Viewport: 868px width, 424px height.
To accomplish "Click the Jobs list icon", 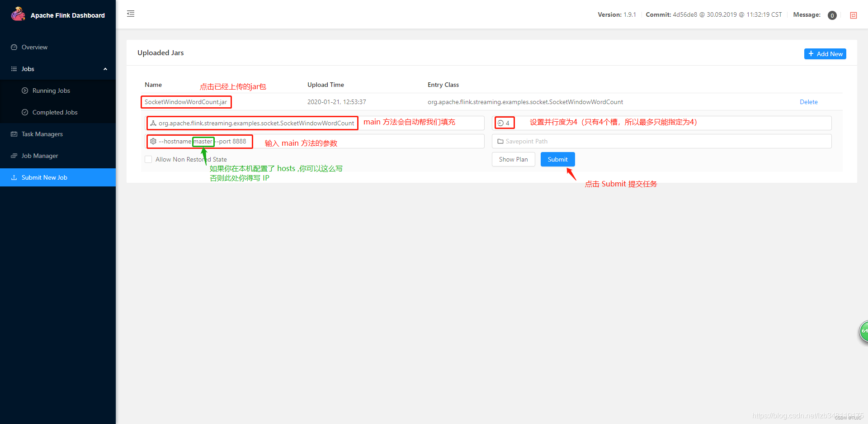I will coord(14,69).
